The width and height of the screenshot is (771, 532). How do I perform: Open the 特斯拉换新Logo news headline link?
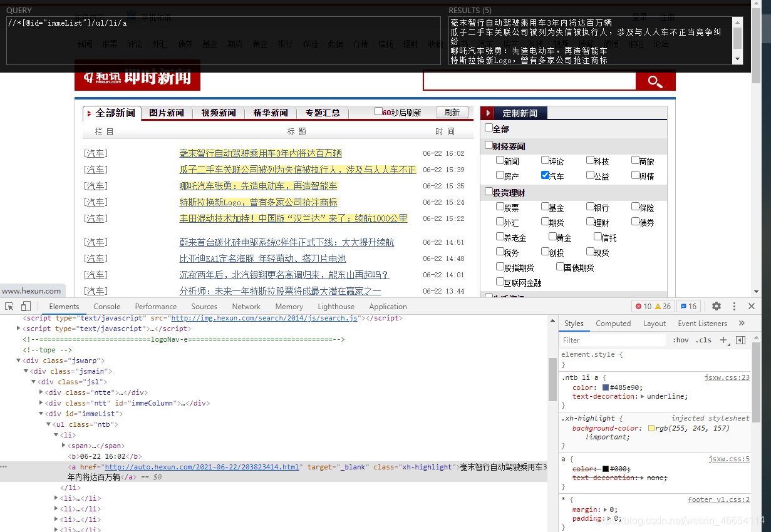coord(258,202)
